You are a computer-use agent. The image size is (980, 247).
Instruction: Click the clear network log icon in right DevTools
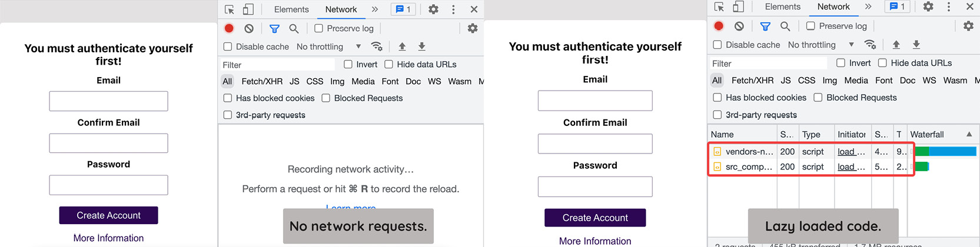(x=739, y=26)
